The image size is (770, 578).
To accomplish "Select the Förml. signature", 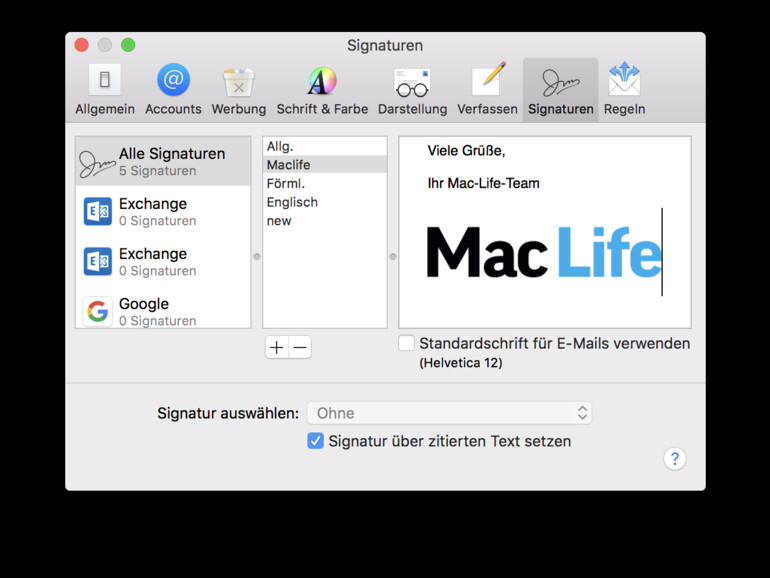I will pyautogui.click(x=325, y=183).
